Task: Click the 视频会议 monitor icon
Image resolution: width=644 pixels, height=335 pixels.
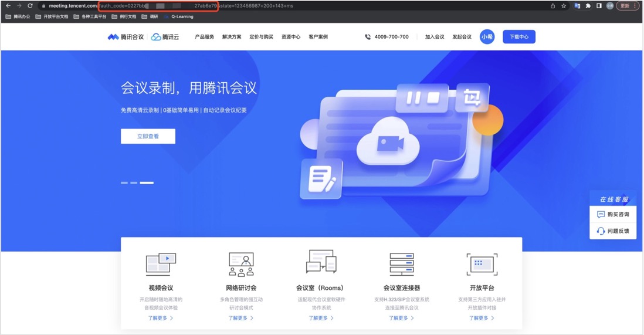Action: pos(161,264)
